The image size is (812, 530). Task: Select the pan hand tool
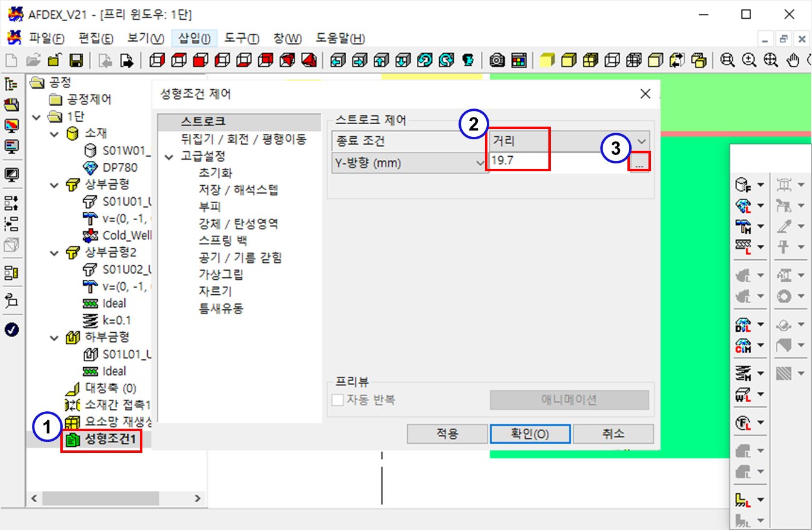coord(795,60)
